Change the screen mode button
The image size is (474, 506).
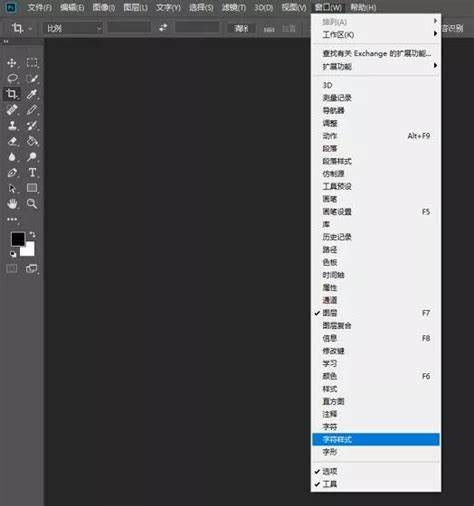click(x=32, y=268)
